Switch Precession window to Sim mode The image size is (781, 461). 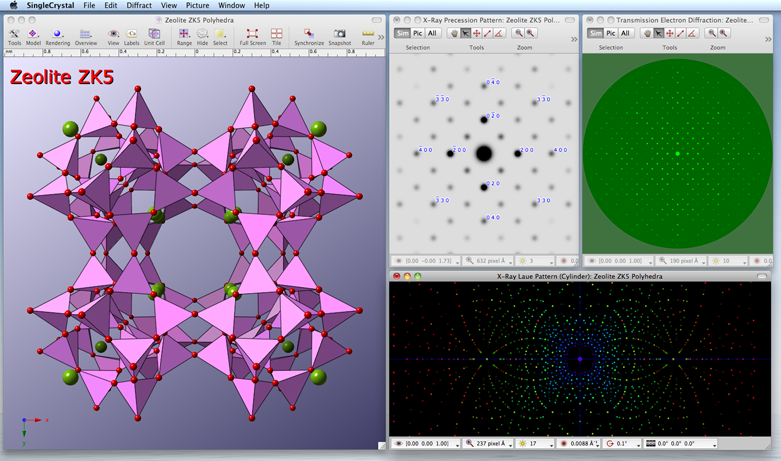[402, 33]
